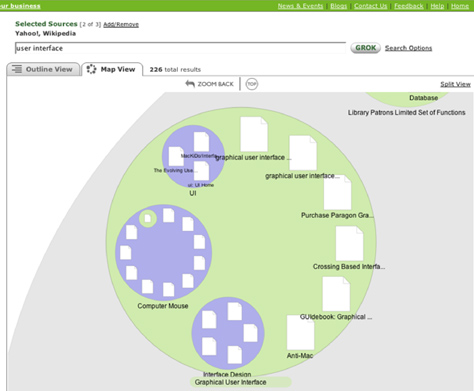This screenshot has width=474, height=391.
Task: Open the Anti-Mac document icon
Action: tap(301, 333)
